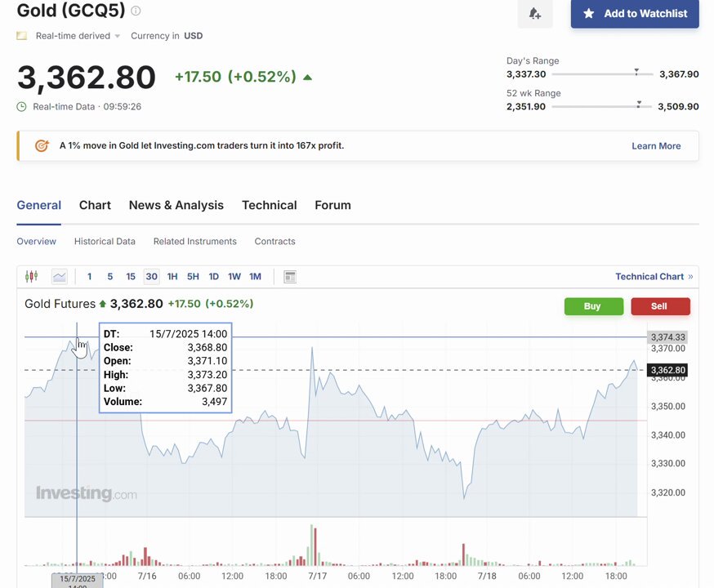Click the price spike peak near 7/17
714x588 pixels.
(x=312, y=349)
